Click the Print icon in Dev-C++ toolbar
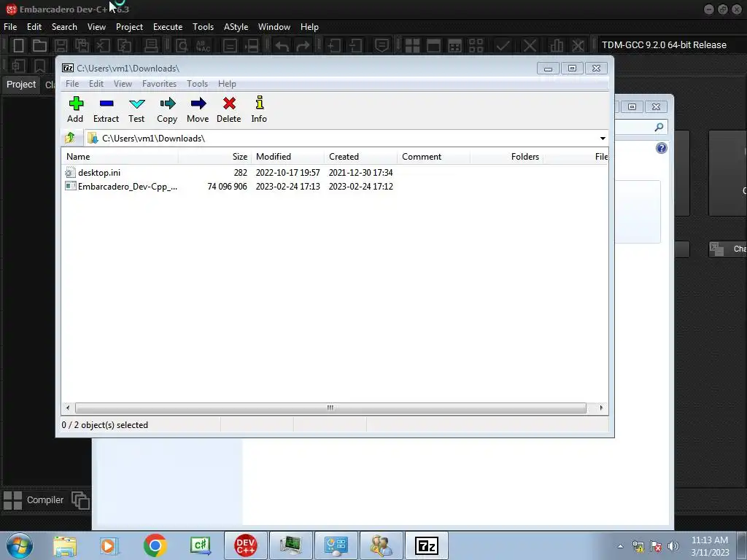Screen dimensions: 747x560 click(x=151, y=46)
